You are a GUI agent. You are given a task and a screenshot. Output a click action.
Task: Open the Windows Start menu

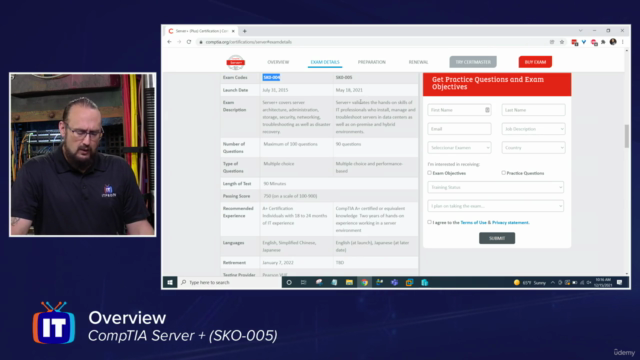pos(170,282)
